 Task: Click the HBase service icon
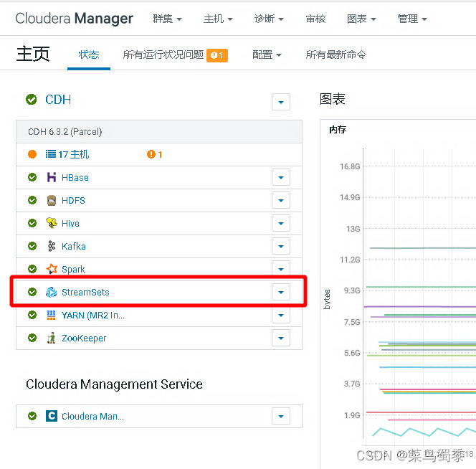click(x=52, y=177)
